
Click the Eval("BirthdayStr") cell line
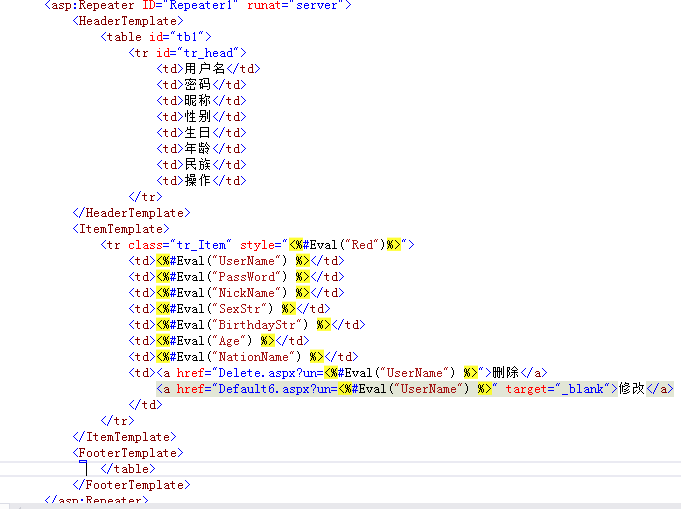(x=247, y=325)
